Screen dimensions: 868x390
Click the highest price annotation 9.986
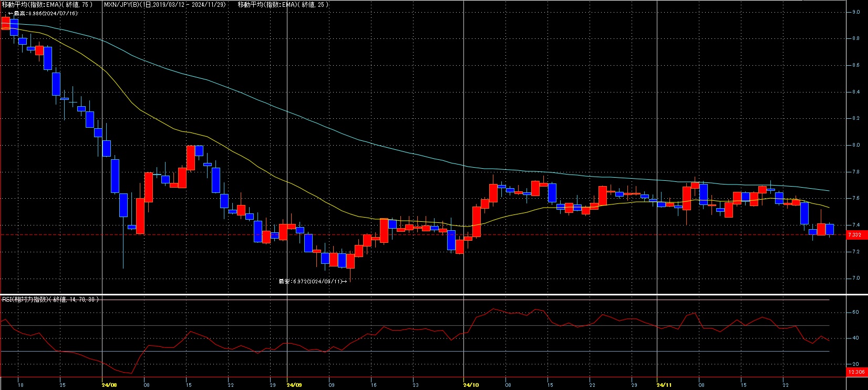(43, 13)
